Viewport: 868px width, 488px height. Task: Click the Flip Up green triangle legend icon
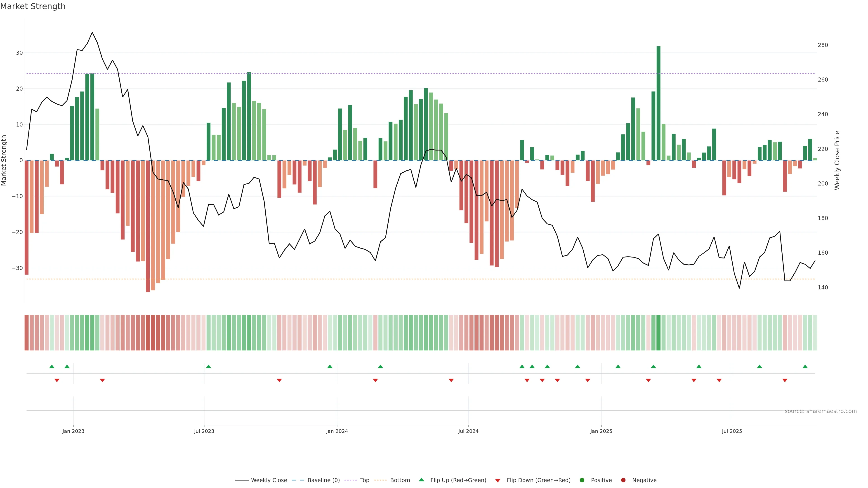point(421,480)
